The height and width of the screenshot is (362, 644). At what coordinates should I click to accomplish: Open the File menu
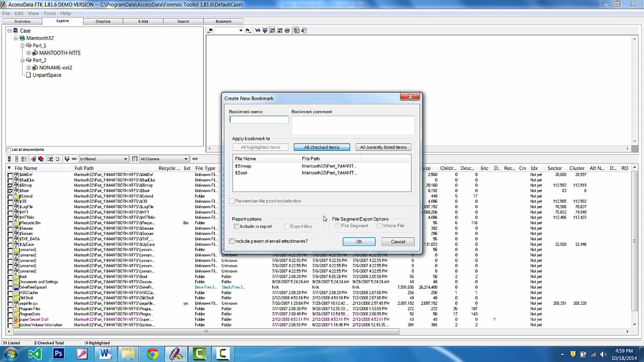click(6, 13)
